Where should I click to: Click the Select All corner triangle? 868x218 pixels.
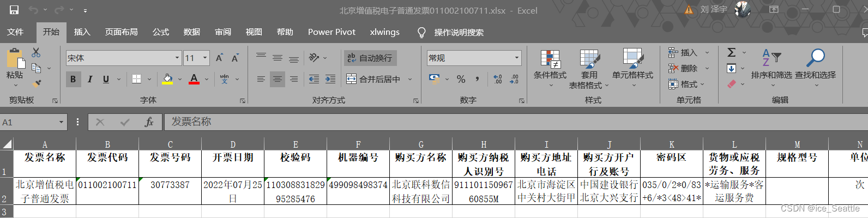(7, 144)
